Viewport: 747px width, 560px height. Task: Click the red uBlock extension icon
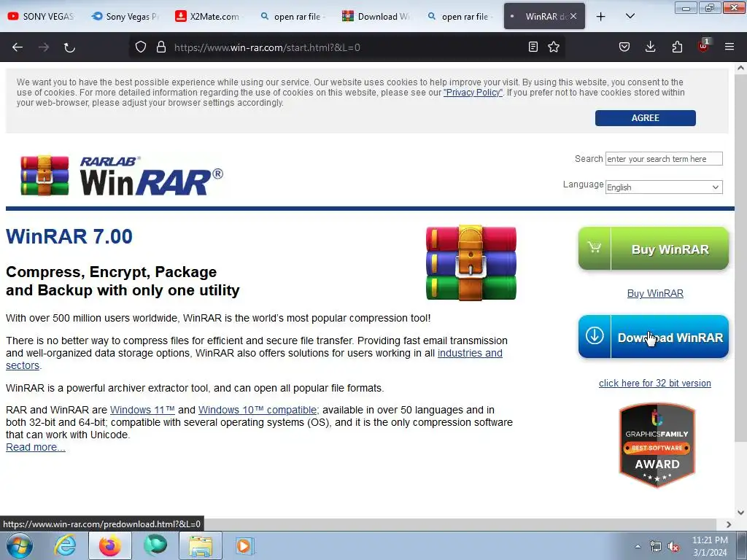[x=704, y=46]
